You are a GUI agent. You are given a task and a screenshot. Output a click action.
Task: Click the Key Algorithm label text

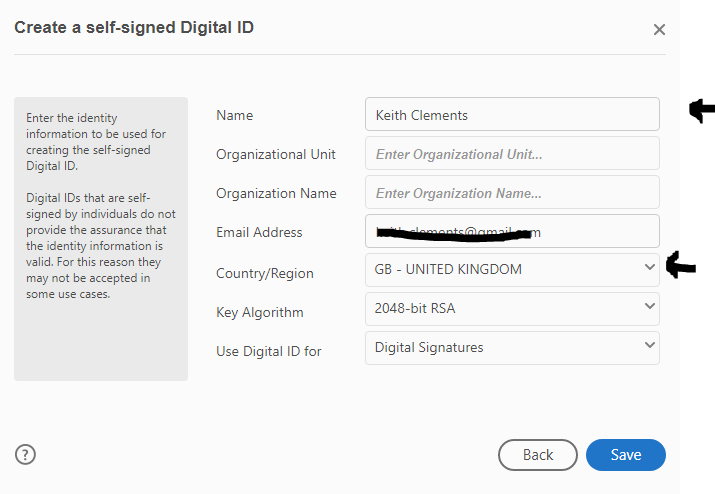(259, 312)
